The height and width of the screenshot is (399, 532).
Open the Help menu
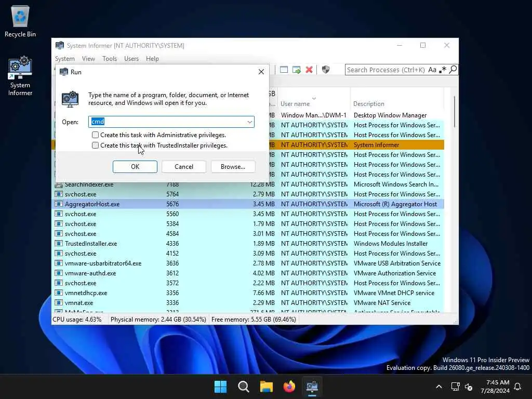point(152,59)
